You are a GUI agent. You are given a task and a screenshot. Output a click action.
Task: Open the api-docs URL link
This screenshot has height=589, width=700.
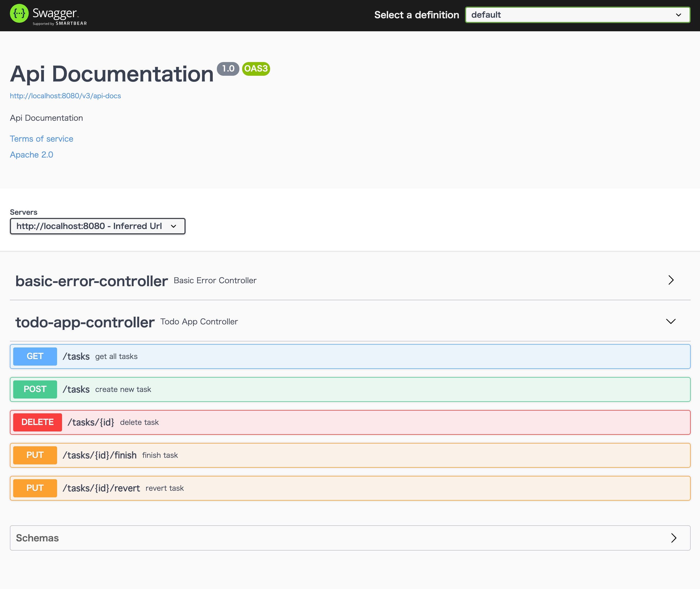65,96
